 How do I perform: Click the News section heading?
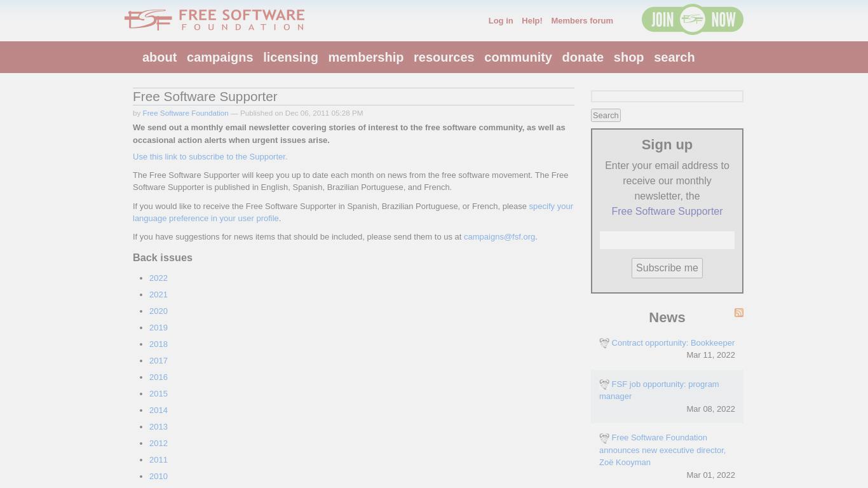(x=667, y=318)
